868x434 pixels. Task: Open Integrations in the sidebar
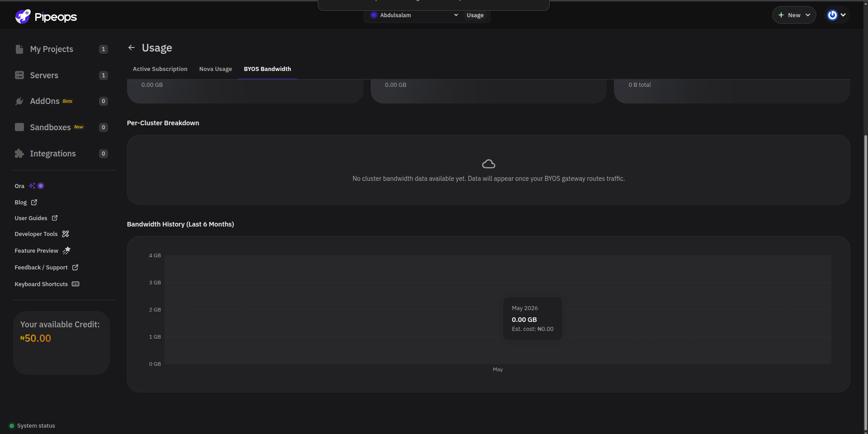pos(62,154)
